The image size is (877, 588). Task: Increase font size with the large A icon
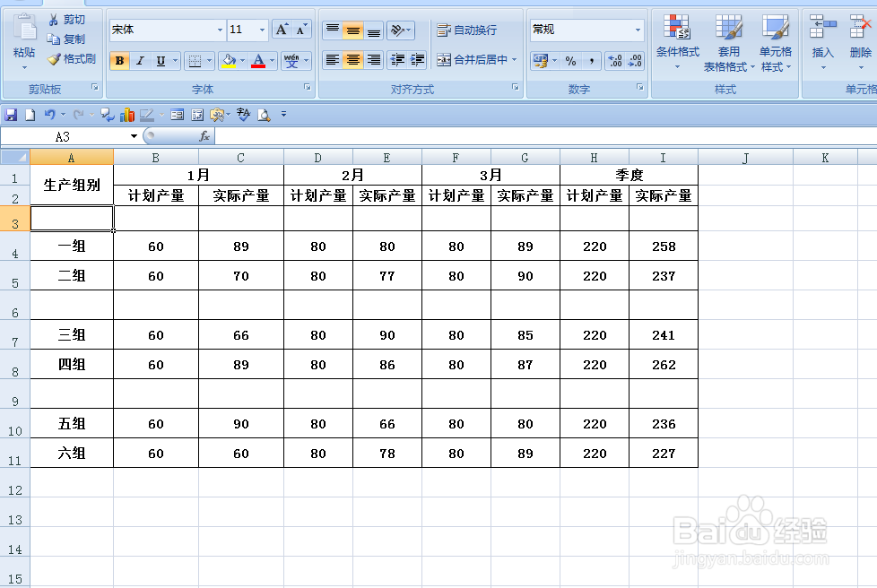(x=282, y=30)
